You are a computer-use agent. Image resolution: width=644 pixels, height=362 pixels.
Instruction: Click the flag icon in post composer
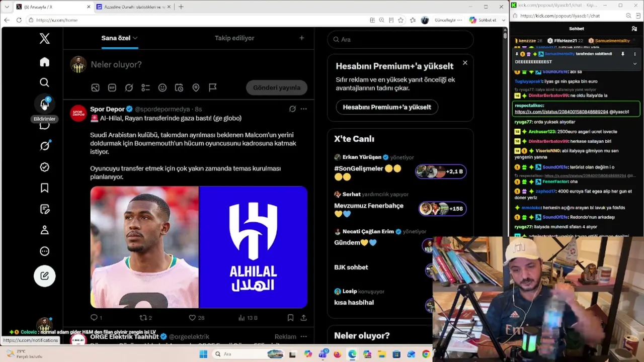[x=213, y=87]
